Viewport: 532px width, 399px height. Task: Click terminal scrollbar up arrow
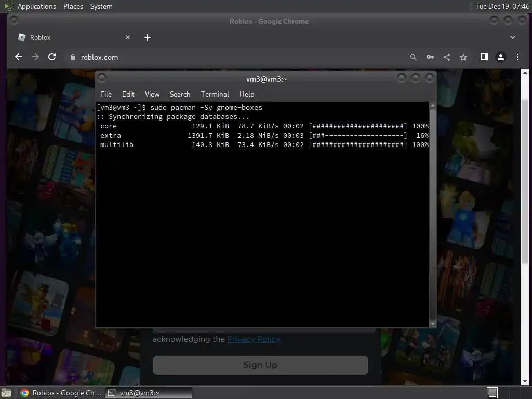coord(433,105)
